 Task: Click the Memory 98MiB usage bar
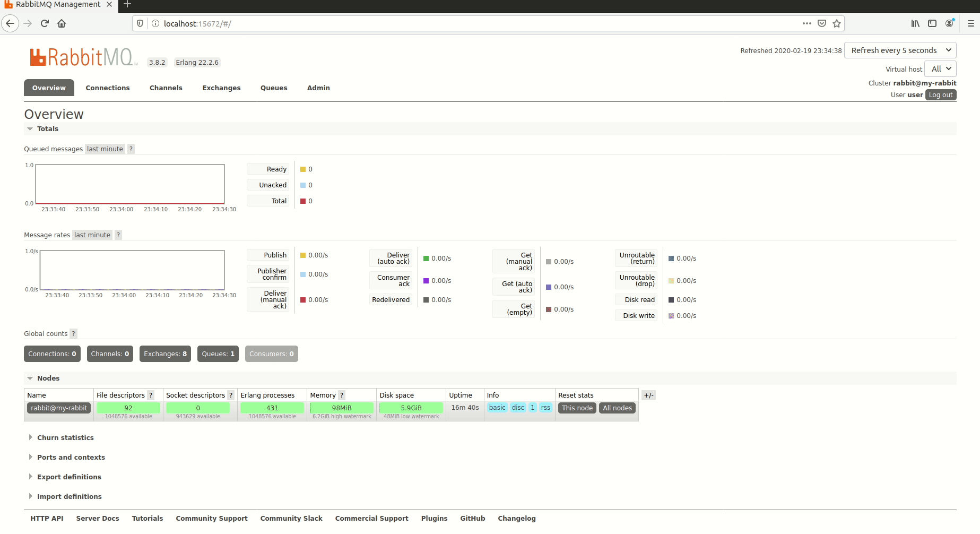tap(342, 408)
